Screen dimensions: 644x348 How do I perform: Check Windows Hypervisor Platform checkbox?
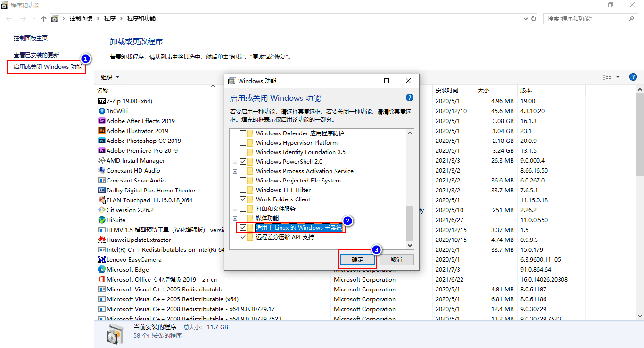[243, 143]
